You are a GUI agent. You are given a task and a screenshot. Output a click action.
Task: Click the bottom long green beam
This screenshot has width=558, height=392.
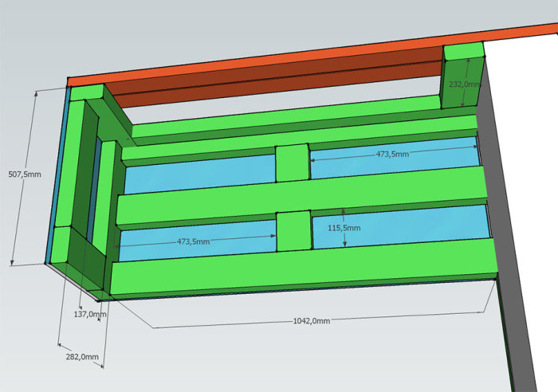[305, 267]
